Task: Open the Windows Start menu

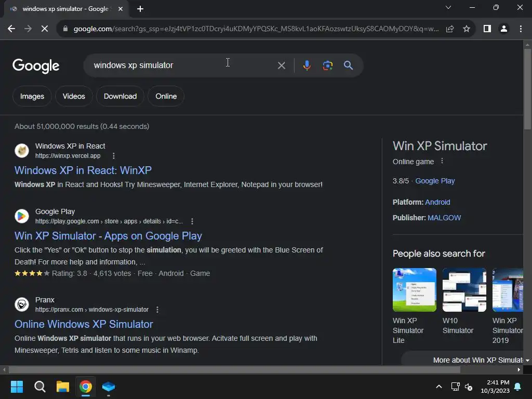Action: tap(17, 387)
